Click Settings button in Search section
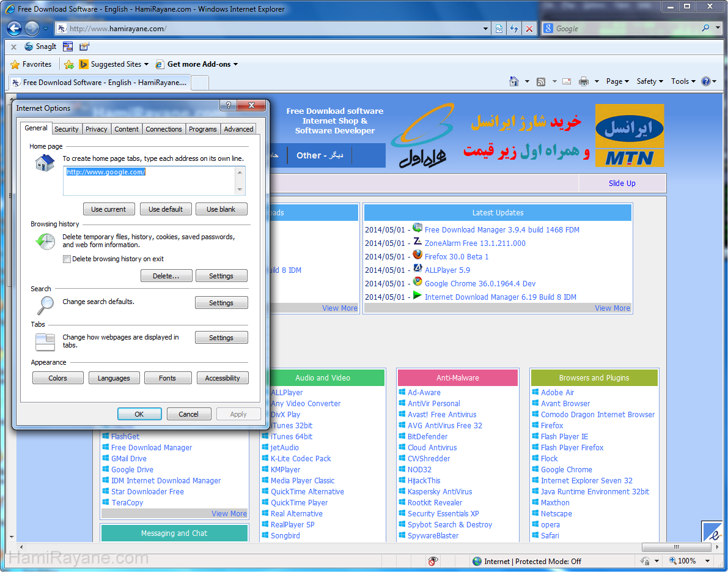 point(221,303)
